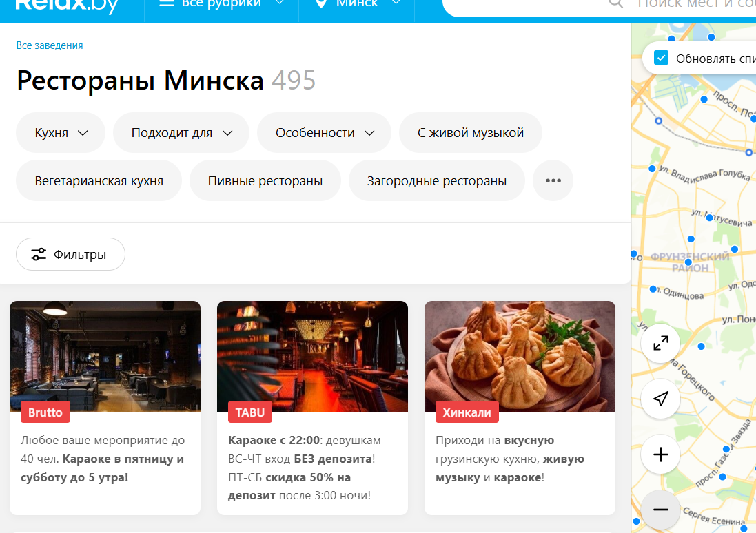This screenshot has height=533, width=756.
Task: Click the sliders icon in Фильтры button
Action: click(x=39, y=254)
